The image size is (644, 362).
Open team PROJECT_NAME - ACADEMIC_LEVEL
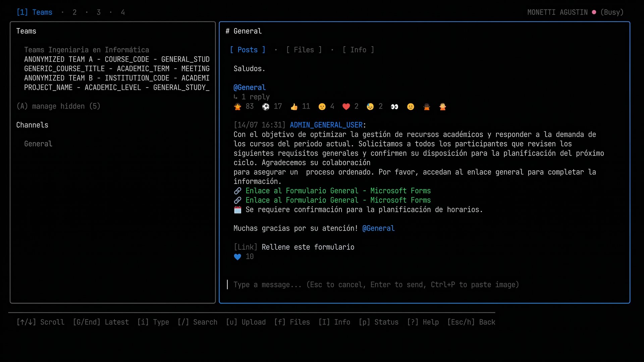pyautogui.click(x=117, y=87)
